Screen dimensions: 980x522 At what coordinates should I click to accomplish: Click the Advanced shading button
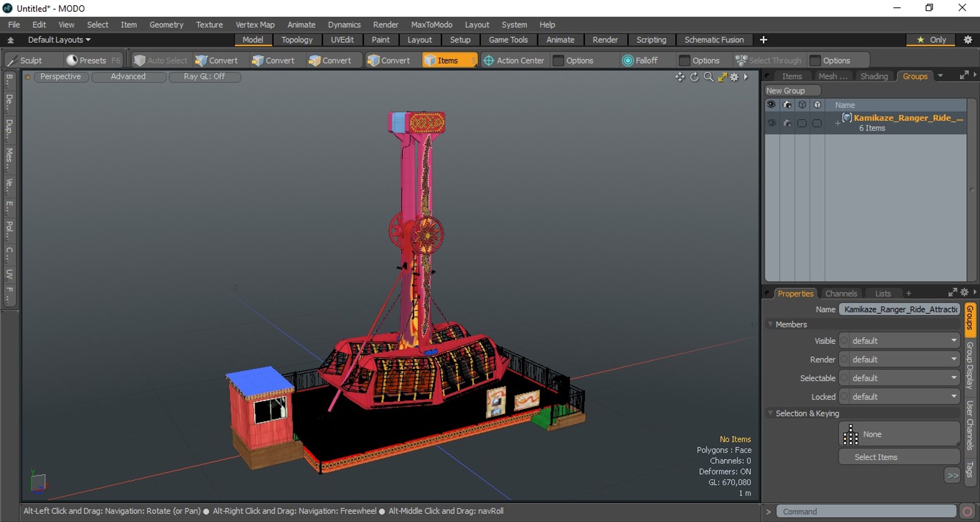coord(128,77)
